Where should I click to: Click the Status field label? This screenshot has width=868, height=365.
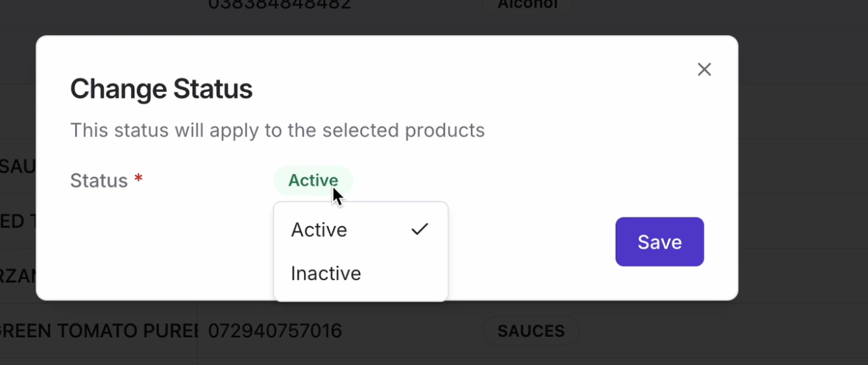tap(99, 181)
